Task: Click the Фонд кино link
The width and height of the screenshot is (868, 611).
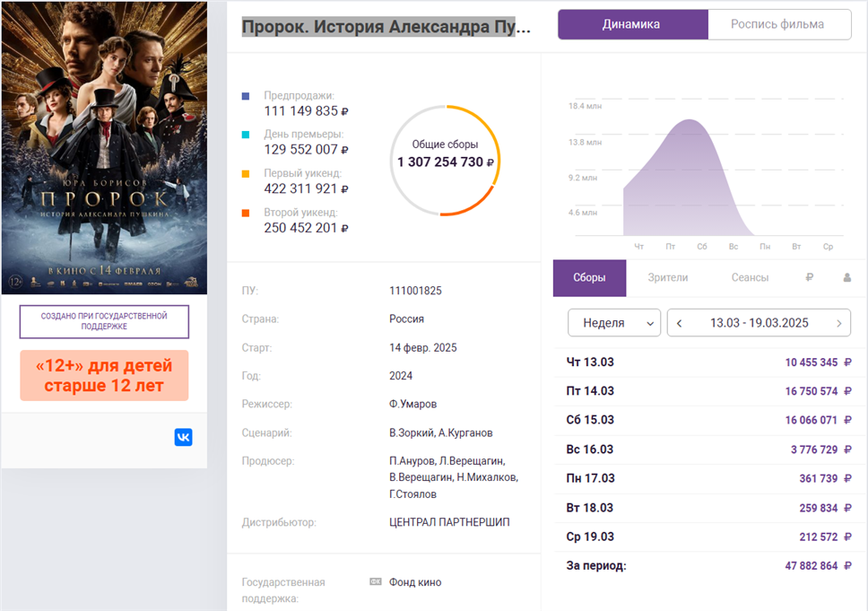Action: (415, 582)
